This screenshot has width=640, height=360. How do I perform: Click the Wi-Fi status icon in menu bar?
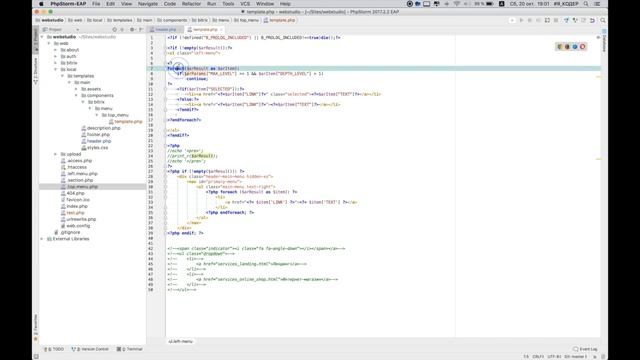click(x=457, y=4)
